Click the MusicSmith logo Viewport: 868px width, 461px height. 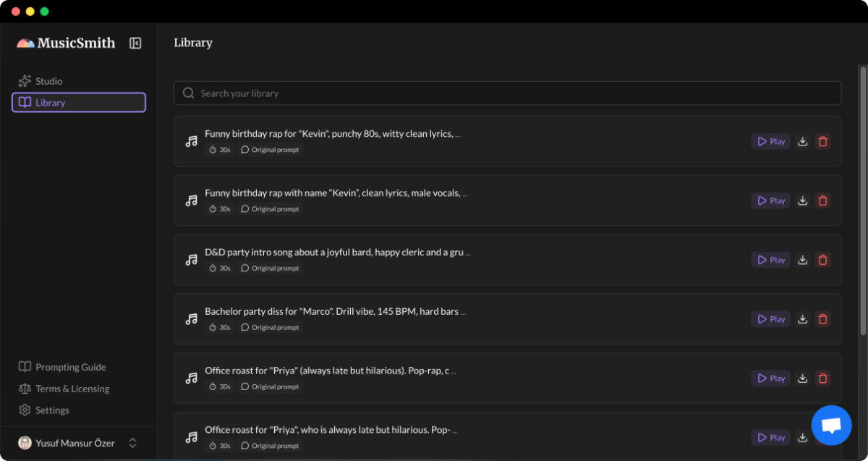pos(66,43)
